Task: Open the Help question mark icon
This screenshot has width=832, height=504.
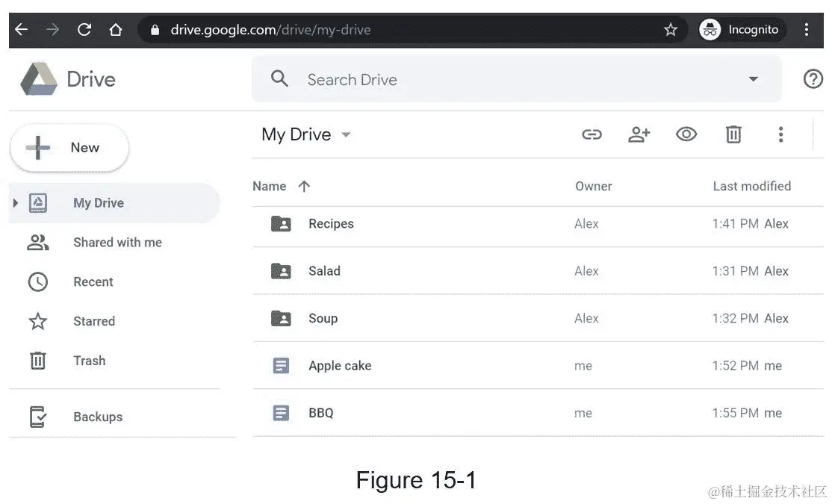Action: point(813,78)
